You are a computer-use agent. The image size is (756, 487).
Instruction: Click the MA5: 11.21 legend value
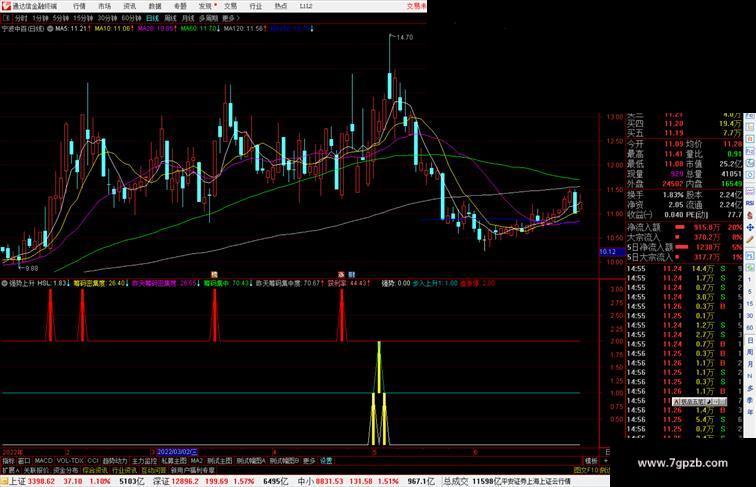click(x=71, y=29)
